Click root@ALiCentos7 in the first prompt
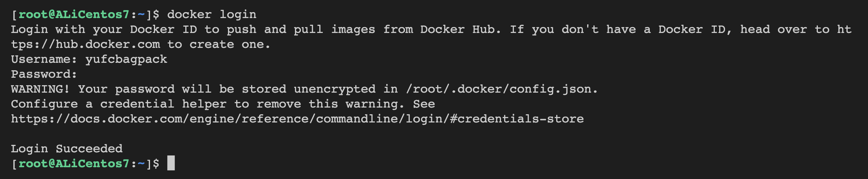 pos(74,15)
